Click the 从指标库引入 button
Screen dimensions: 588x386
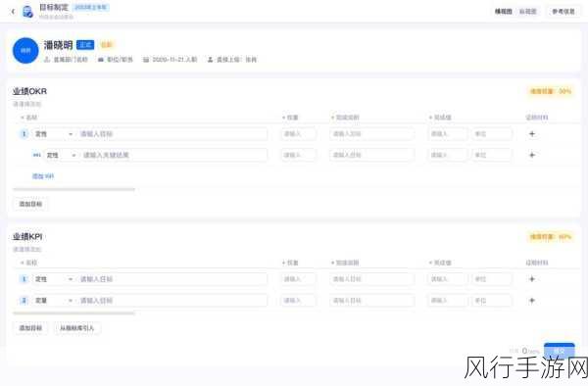pos(76,328)
